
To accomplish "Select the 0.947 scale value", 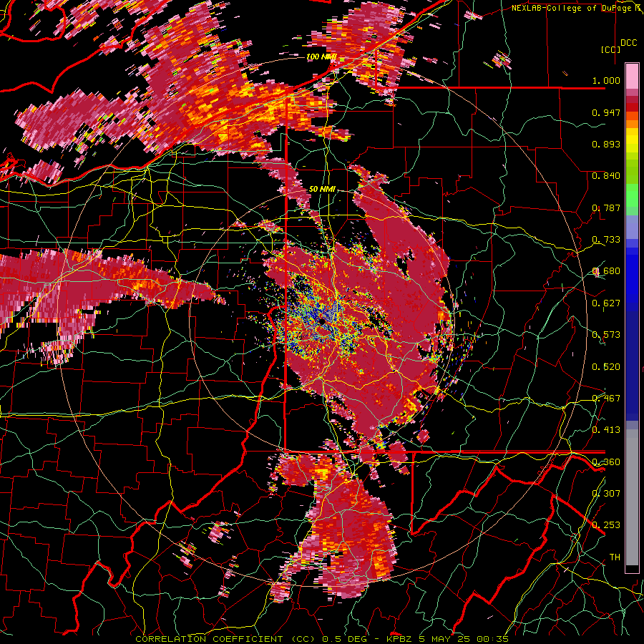I will click(x=606, y=112).
